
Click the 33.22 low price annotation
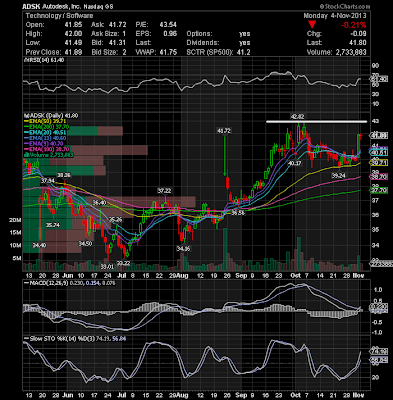123,263
